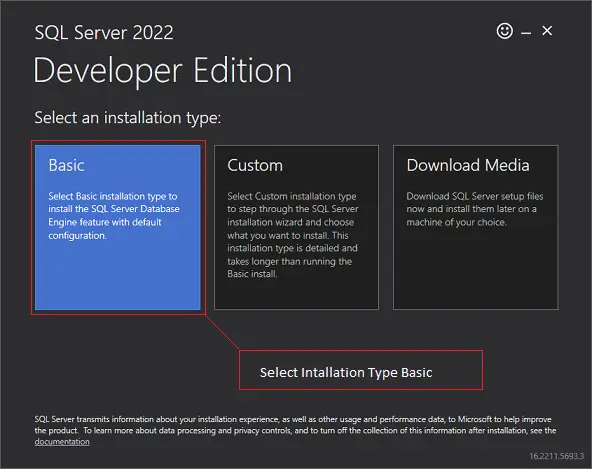Click the "Basic" heading in blue tile

(66, 165)
